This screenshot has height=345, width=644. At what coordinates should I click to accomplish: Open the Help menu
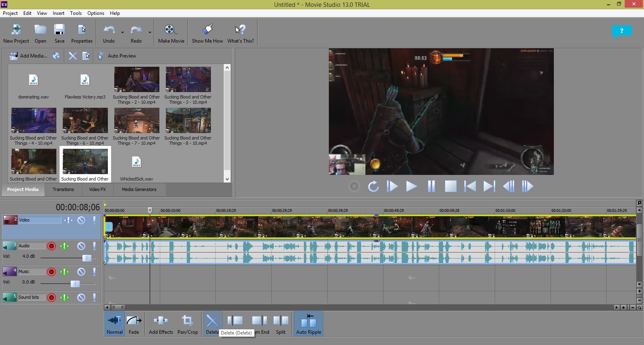(x=115, y=13)
